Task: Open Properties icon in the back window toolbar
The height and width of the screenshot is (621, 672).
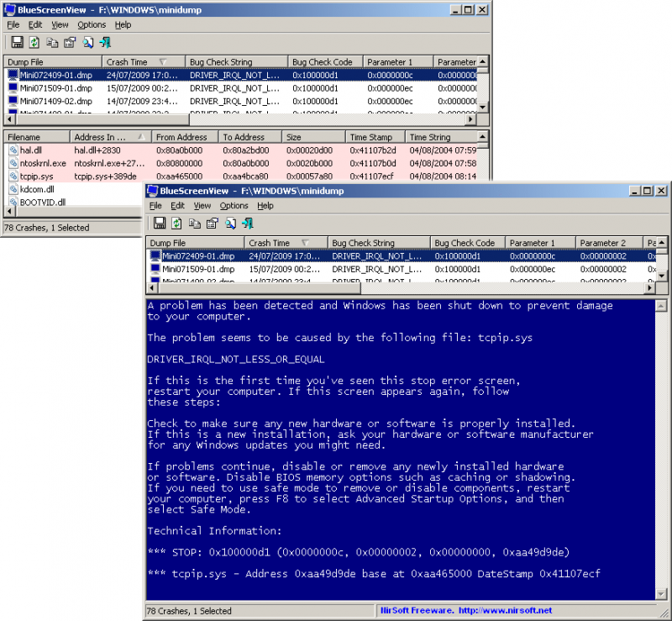Action: 70,42
